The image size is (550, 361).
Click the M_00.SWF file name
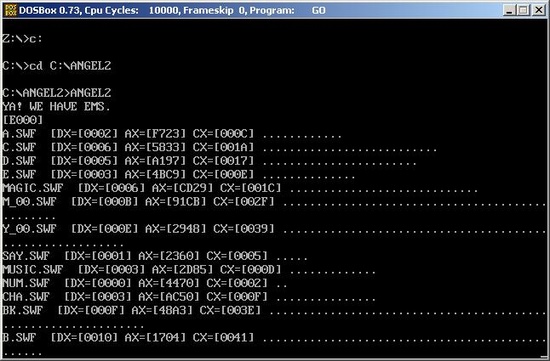(29, 202)
